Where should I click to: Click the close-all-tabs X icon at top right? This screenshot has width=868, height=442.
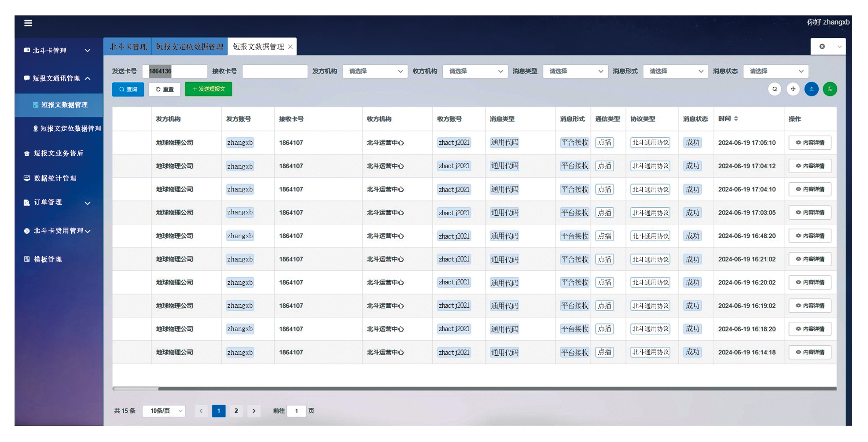click(822, 47)
